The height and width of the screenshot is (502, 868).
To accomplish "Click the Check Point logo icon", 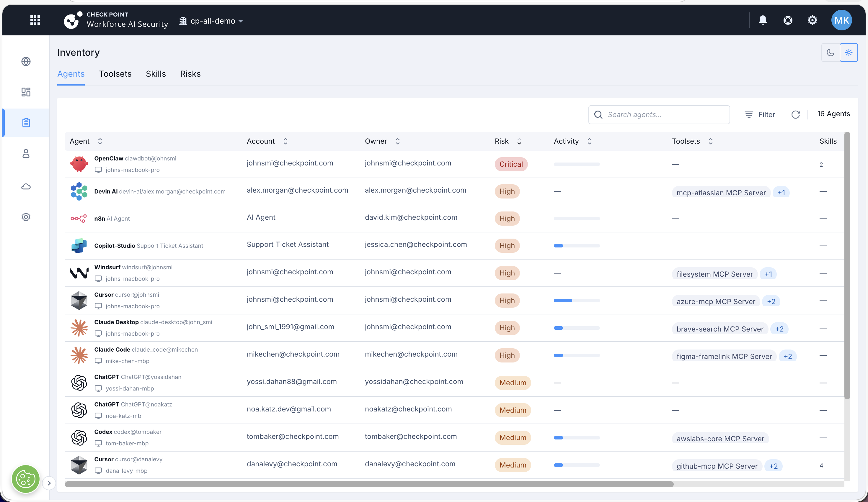I will click(x=73, y=20).
